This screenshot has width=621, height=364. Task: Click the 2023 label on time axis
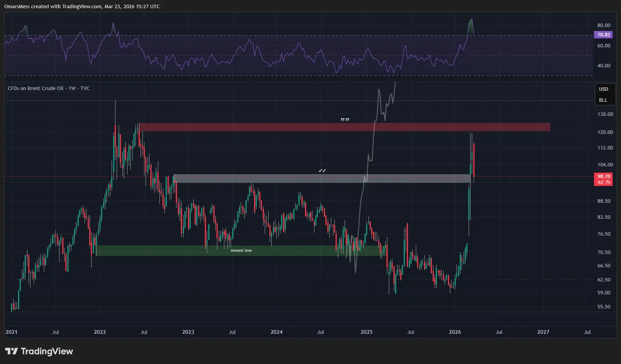click(x=188, y=332)
